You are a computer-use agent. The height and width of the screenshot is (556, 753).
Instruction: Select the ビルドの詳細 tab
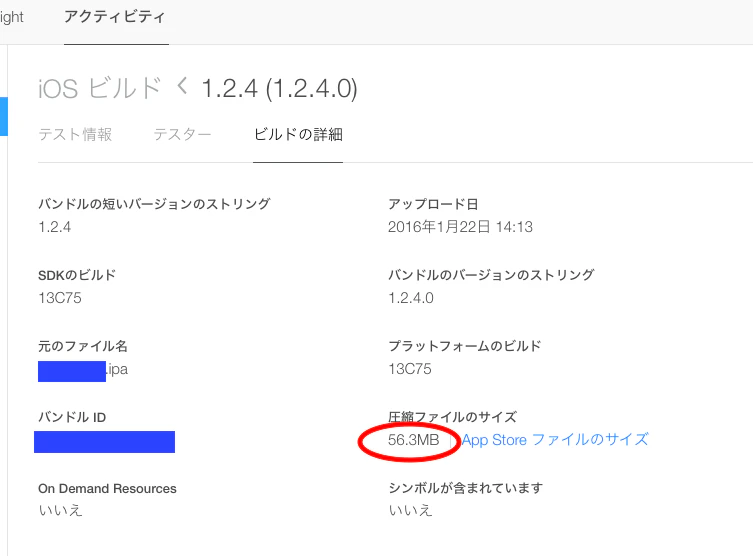[x=298, y=134]
